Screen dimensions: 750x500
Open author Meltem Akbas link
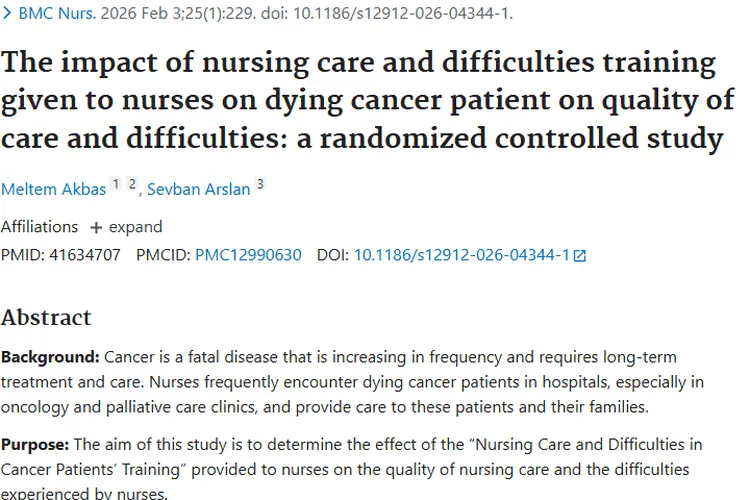pyautogui.click(x=52, y=189)
